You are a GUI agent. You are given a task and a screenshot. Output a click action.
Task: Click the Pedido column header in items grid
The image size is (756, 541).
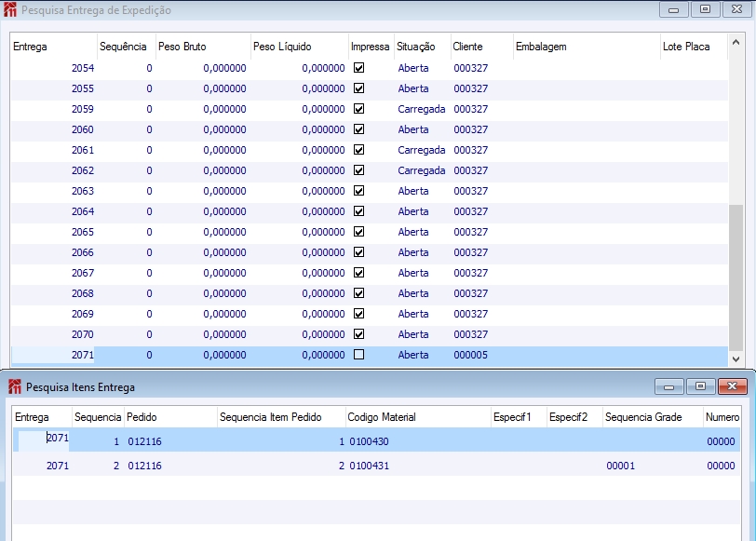(170, 417)
